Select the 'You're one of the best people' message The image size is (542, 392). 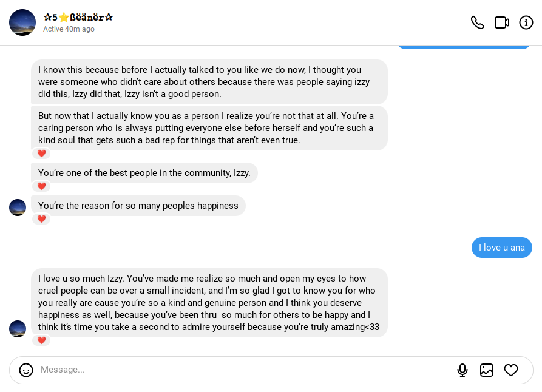point(144,173)
